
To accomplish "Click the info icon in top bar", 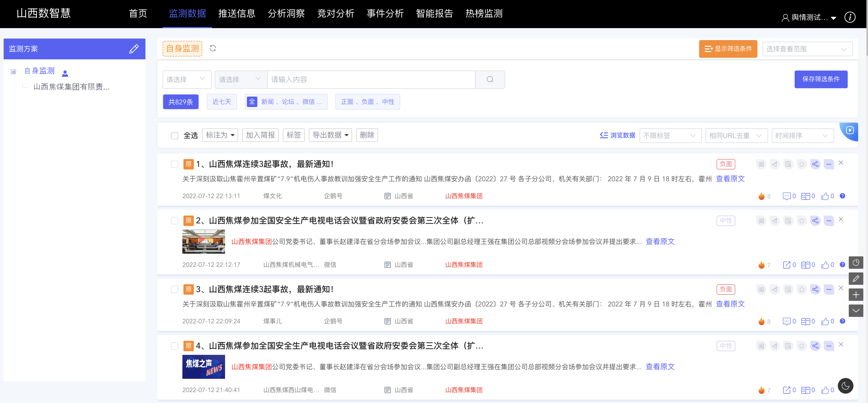I will (850, 17).
